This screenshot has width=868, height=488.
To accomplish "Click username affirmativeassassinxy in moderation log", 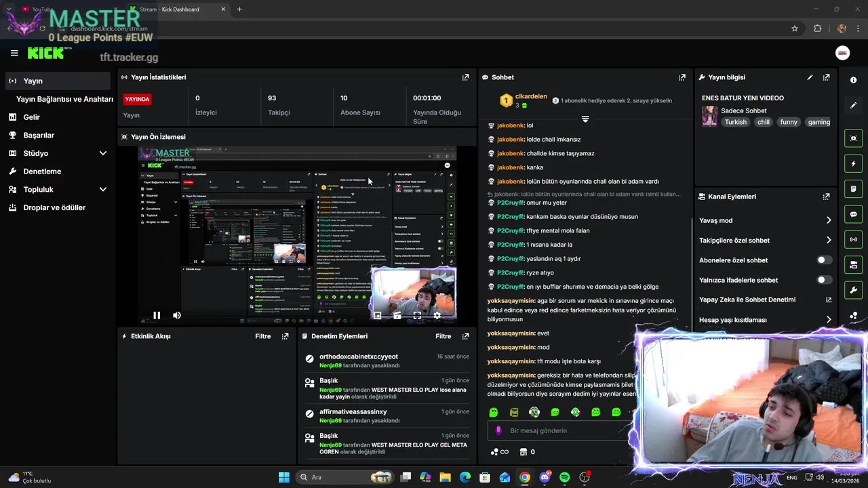I will (353, 411).
